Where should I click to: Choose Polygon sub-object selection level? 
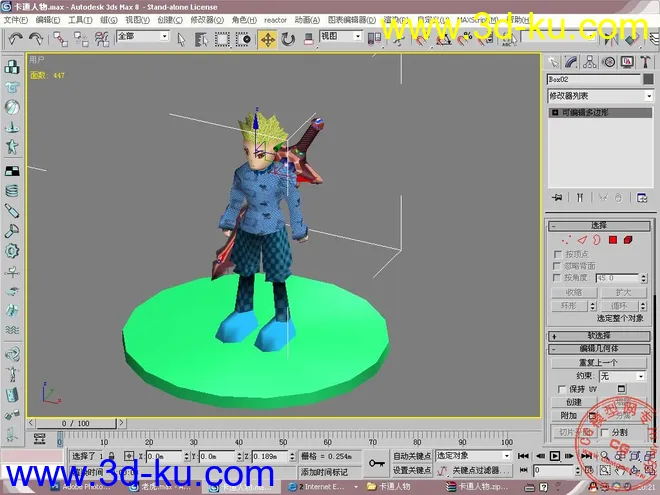coord(613,240)
